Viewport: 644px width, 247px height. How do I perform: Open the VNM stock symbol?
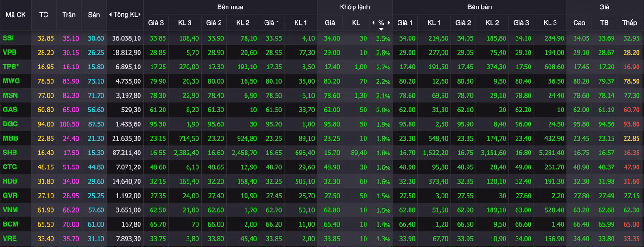(10, 210)
